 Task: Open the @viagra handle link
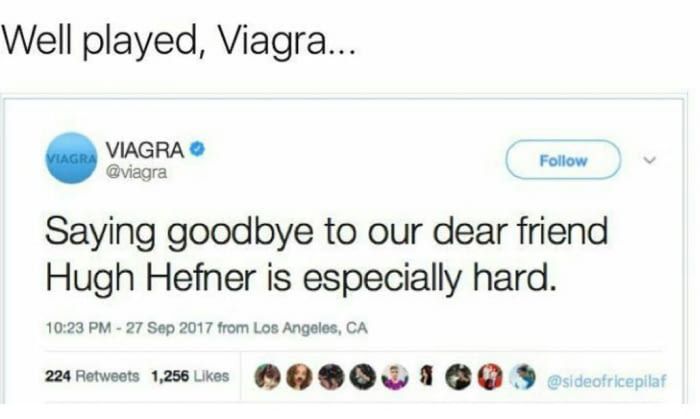[x=136, y=172]
